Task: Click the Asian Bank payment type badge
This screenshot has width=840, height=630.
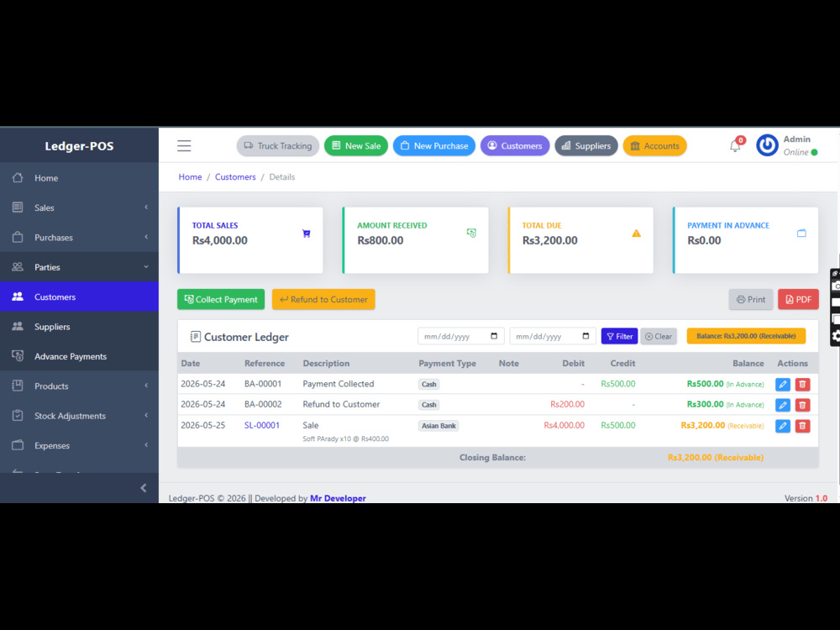Action: click(438, 426)
